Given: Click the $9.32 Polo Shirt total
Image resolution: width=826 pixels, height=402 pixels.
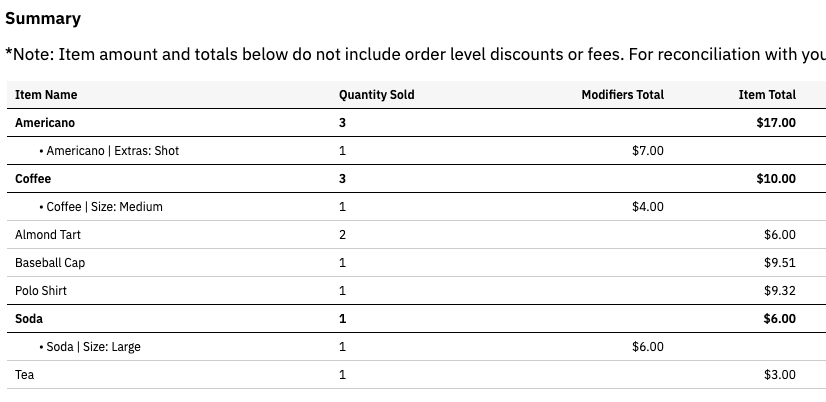Looking at the screenshot, I should point(780,291).
